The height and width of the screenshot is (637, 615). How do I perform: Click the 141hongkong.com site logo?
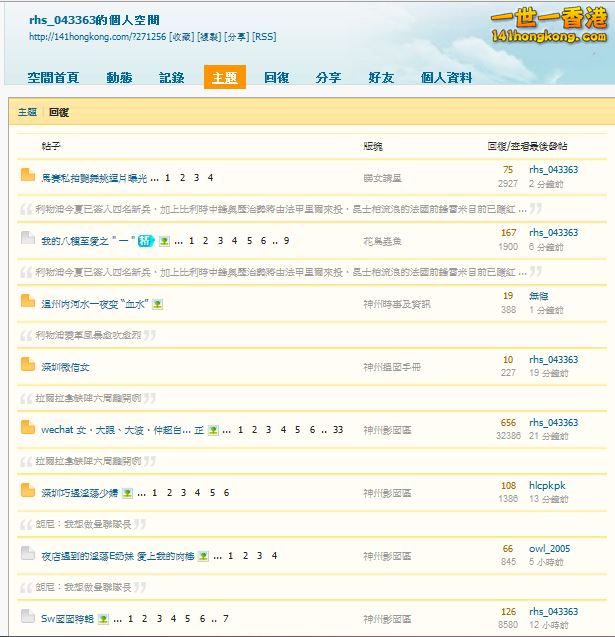tap(549, 25)
